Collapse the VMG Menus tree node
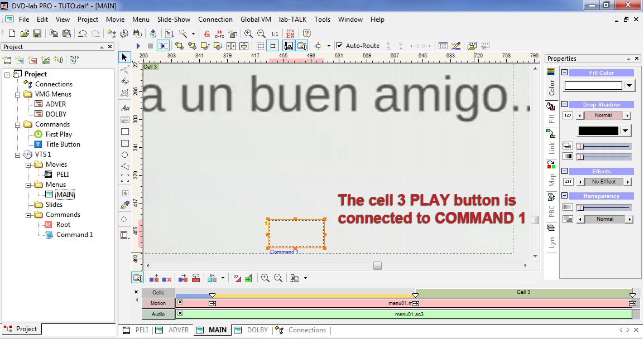The image size is (644, 339). click(x=17, y=94)
